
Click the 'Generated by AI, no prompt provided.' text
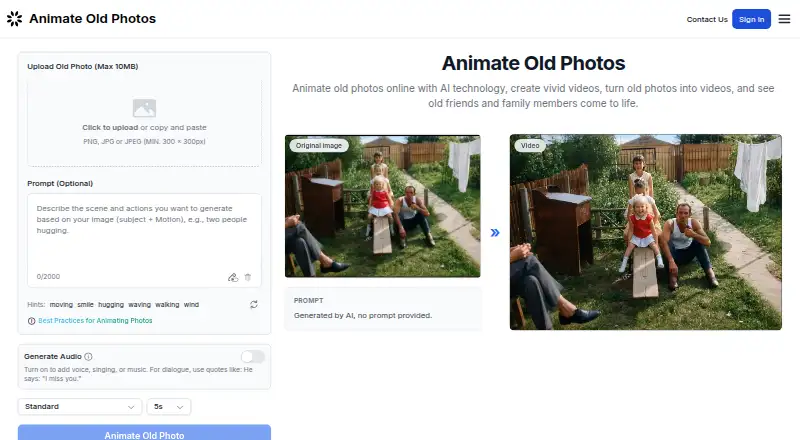click(363, 315)
